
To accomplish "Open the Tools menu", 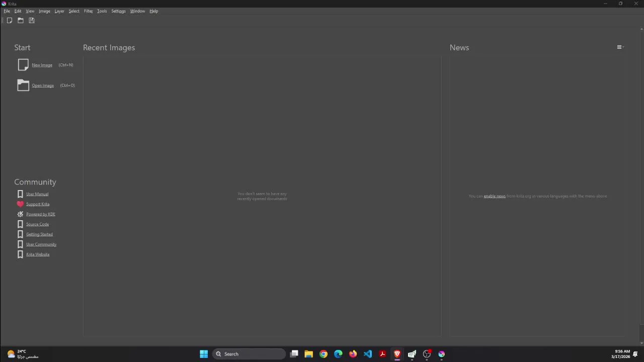I will click(102, 11).
